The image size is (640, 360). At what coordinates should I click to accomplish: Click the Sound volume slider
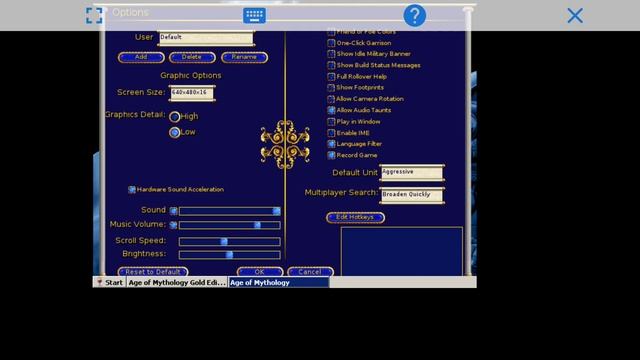[x=229, y=211]
